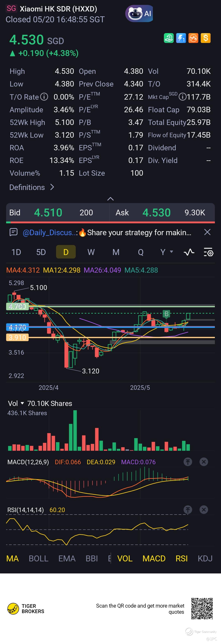Open the AI assistant panda icon
221x644 pixels.
pos(139,13)
